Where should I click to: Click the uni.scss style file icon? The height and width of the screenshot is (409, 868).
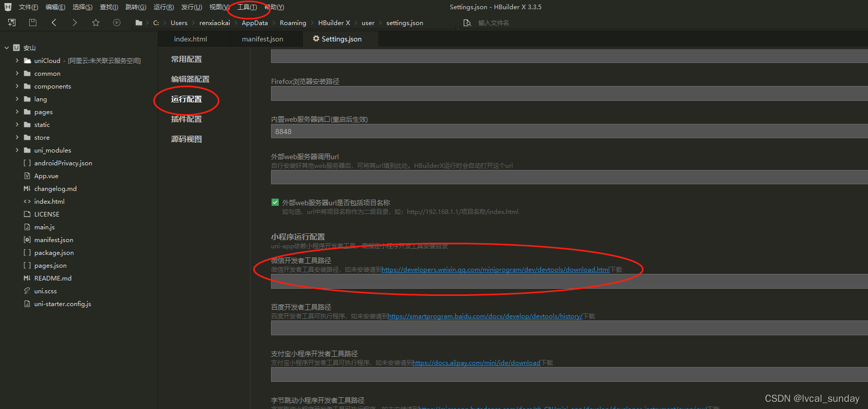(27, 291)
